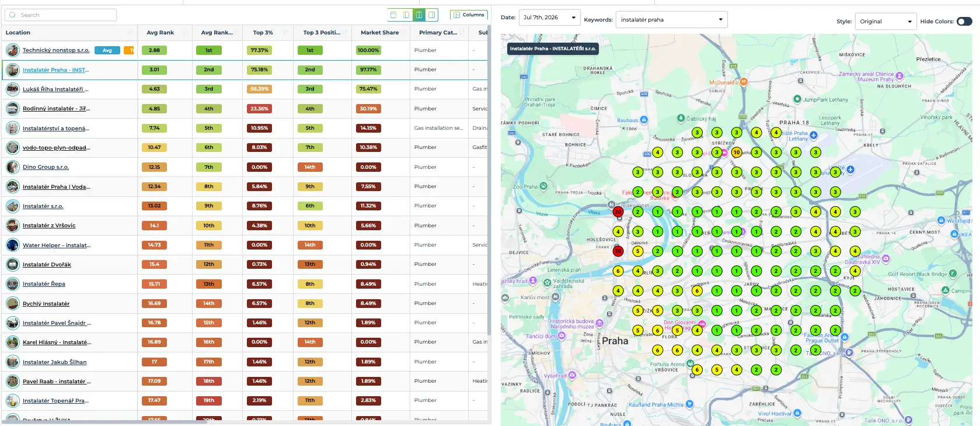This screenshot has height=426, width=980.
Task: Click the Fashion Arena Prague Outlet icon
Action: tap(844, 337)
